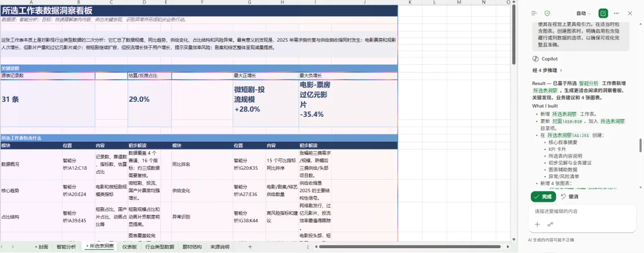Expand the 经 4 步推理 reasoning steps

point(547,70)
